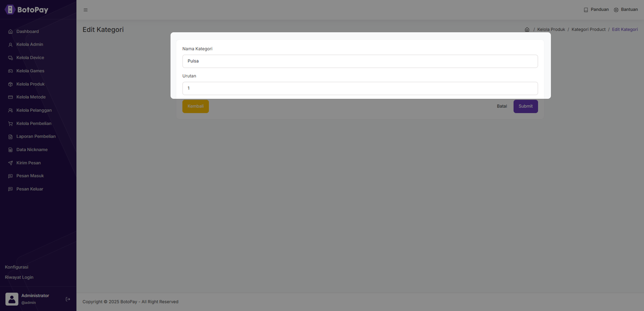The height and width of the screenshot is (311, 644).
Task: Click the purple Submit button
Action: 526,106
